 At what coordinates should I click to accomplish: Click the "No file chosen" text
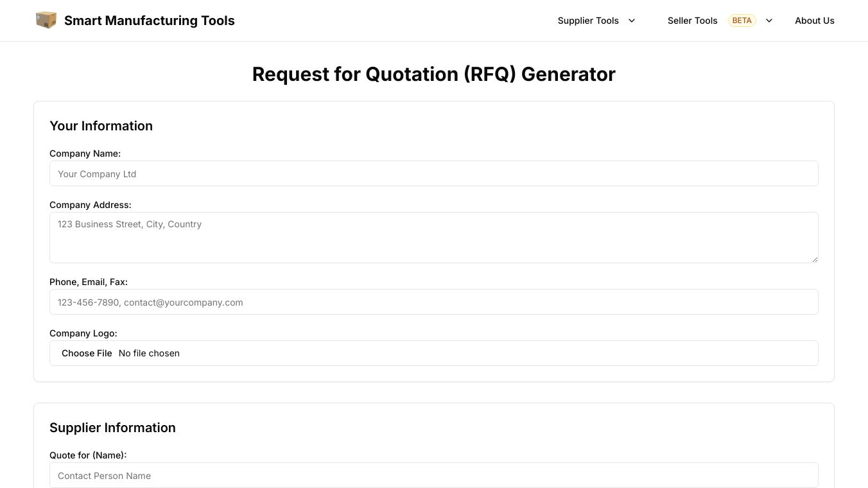tap(149, 353)
